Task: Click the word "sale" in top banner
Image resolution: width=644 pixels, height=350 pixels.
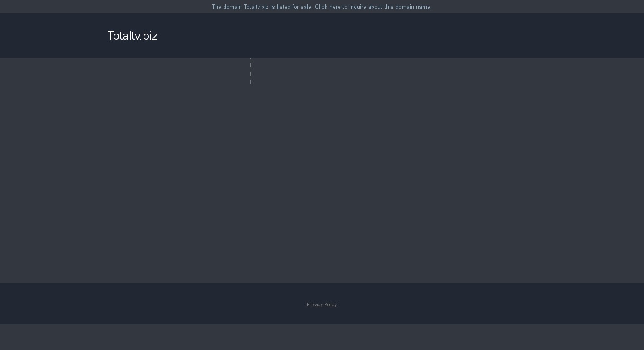Action: 306,7
